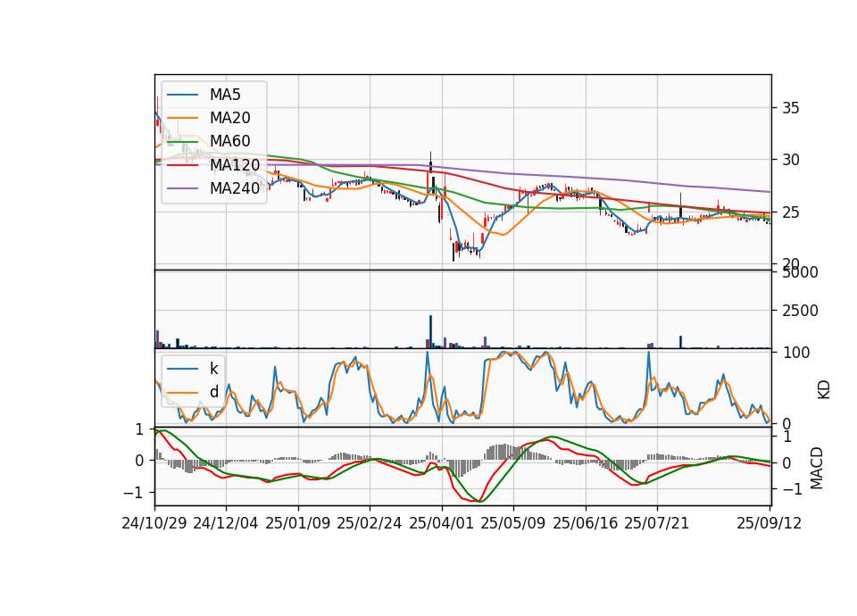Viewport: 857px width, 616px height.
Task: Click the 25/02/24 date axis label
Action: [x=370, y=523]
